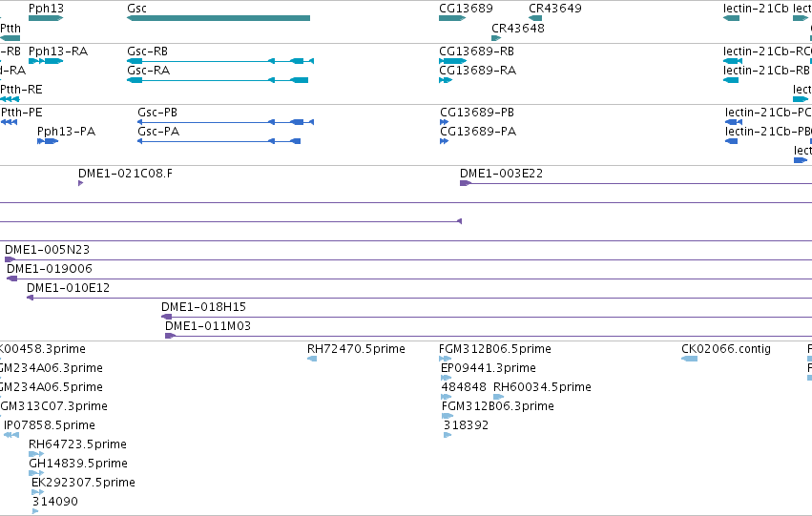
Task: Select the Gsc gene bar
Action: click(x=219, y=18)
